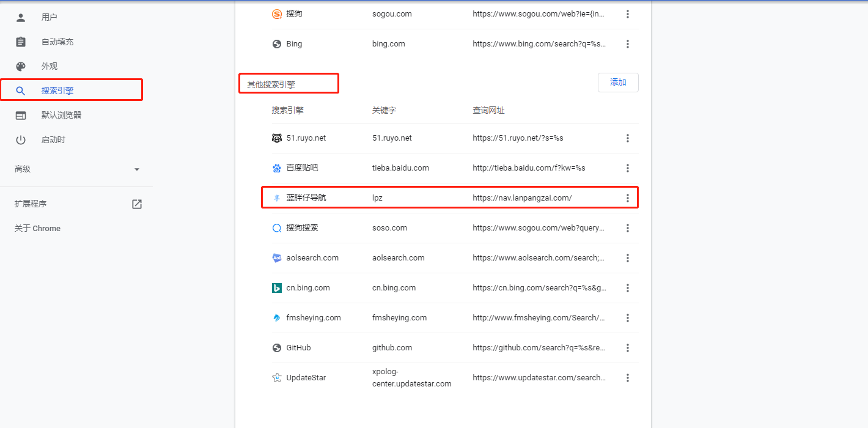Open the external link icon beside 扩展程序
Image resolution: width=868 pixels, height=428 pixels.
tap(137, 204)
